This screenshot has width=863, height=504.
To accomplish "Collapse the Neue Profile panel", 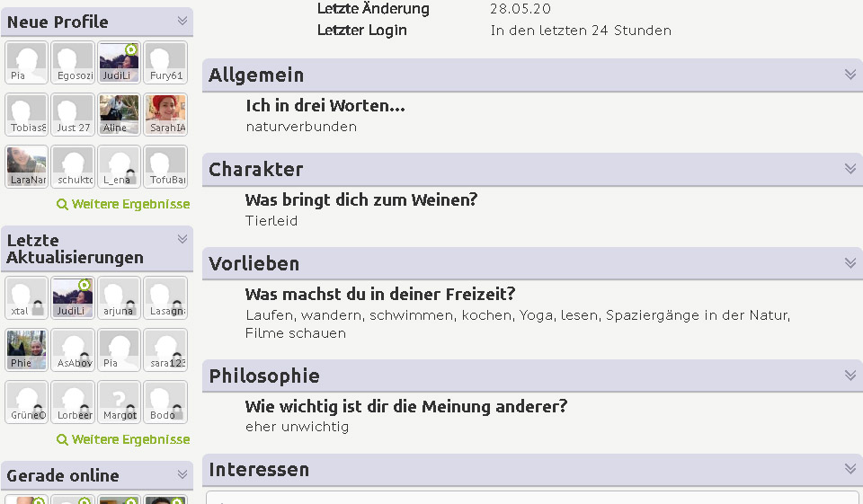I will click(182, 21).
